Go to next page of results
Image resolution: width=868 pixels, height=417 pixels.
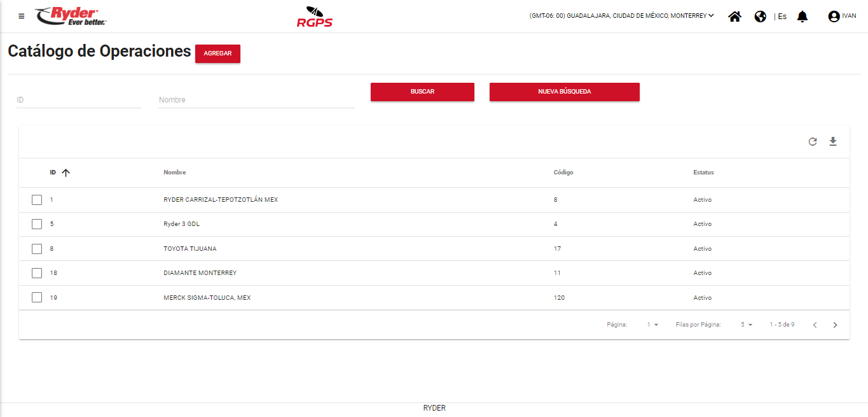pos(835,325)
